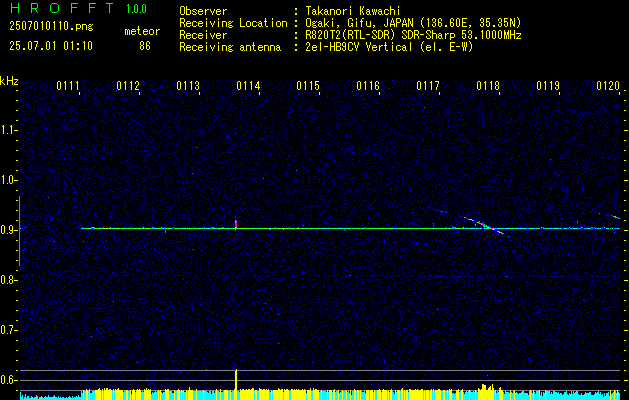Select the filename 2507010110.png
629x400 pixels.
pyautogui.click(x=51, y=27)
